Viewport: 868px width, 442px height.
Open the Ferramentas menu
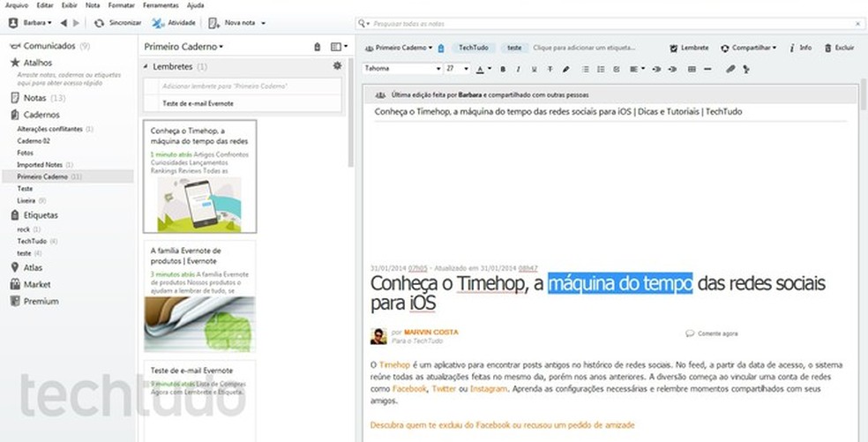tap(161, 5)
